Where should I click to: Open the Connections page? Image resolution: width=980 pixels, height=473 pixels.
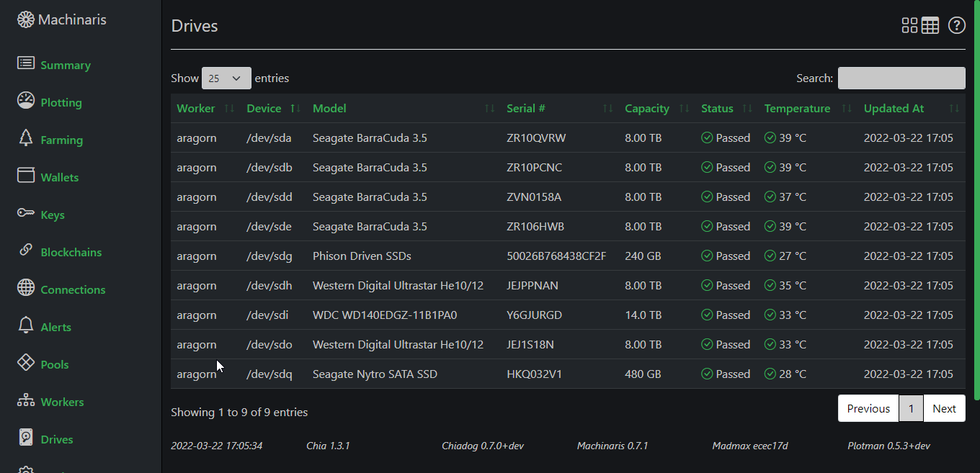[x=73, y=289]
